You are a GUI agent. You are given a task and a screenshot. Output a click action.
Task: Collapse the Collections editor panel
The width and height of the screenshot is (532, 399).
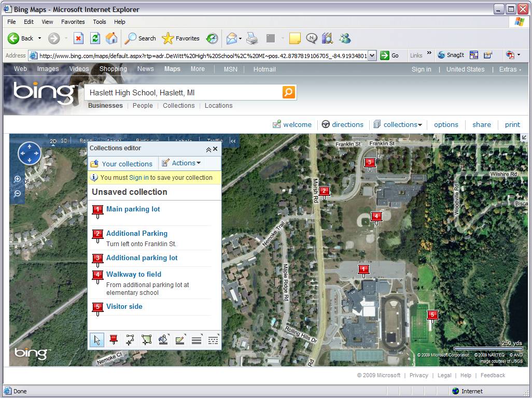coord(208,149)
